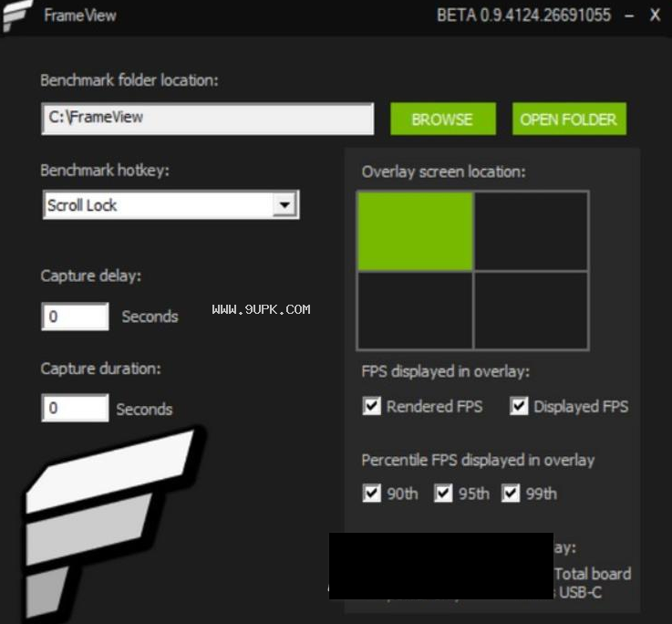
Task: Uncheck the 99th percentile checkbox
Action: tap(511, 494)
